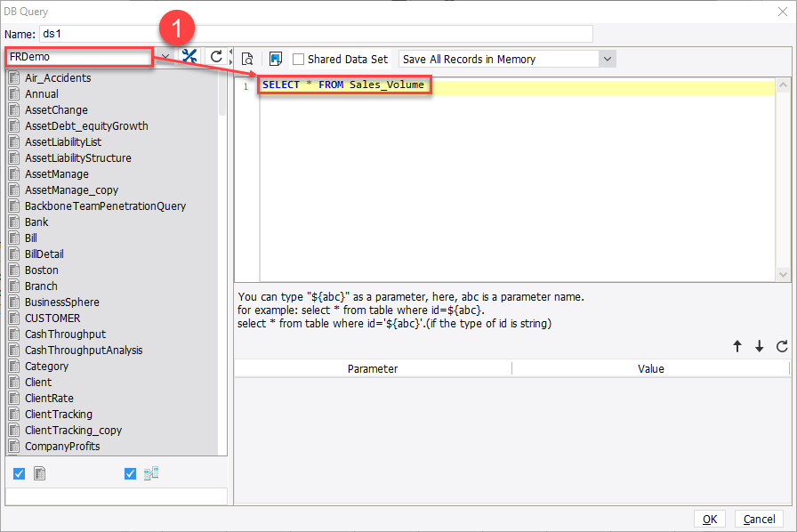The image size is (797, 532).
Task: Open the Save All Records in Memory dropdown
Action: pyautogui.click(x=607, y=59)
